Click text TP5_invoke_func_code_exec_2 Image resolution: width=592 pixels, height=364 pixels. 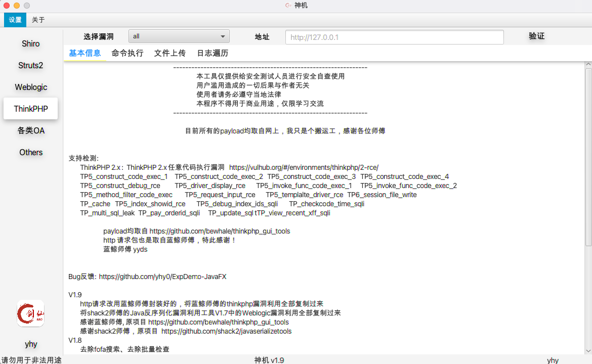(x=408, y=186)
